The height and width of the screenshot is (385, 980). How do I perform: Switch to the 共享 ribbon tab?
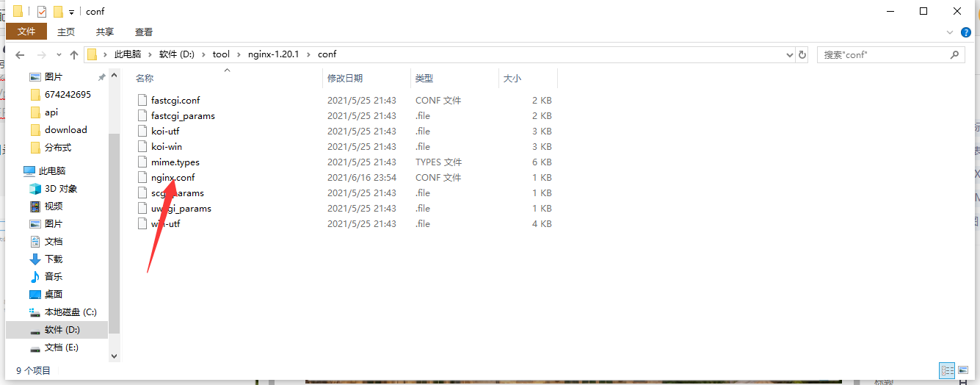105,32
